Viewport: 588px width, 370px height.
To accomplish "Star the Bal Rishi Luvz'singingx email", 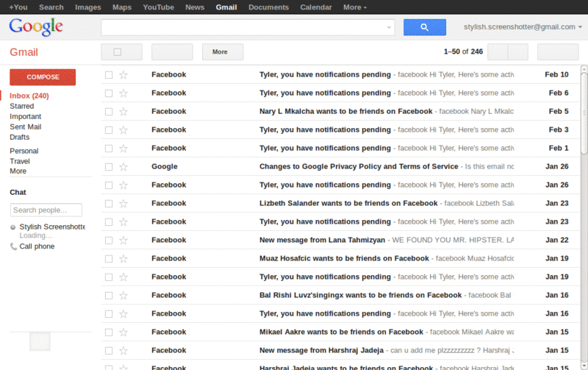I will pos(123,295).
